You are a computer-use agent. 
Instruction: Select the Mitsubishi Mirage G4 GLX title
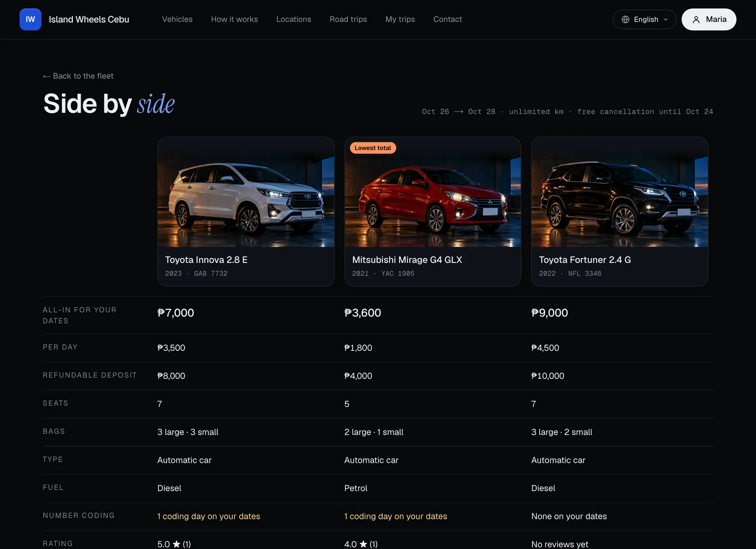pyautogui.click(x=407, y=260)
